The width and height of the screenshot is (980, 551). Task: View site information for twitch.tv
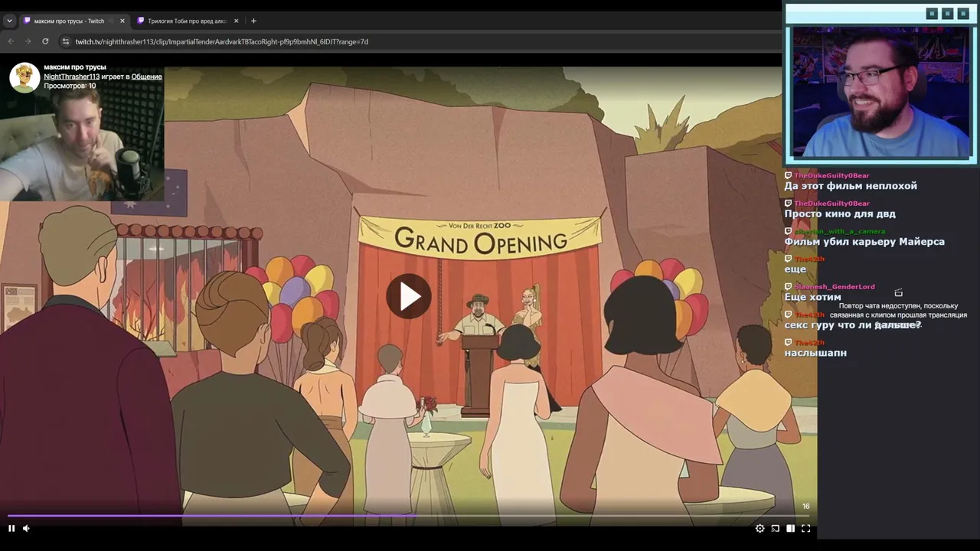coord(66,41)
